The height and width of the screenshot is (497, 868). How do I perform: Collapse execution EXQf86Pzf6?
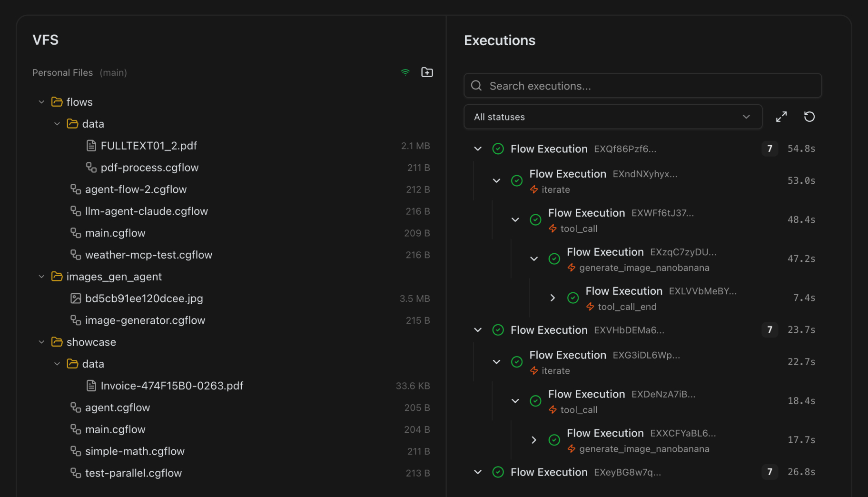tap(478, 149)
